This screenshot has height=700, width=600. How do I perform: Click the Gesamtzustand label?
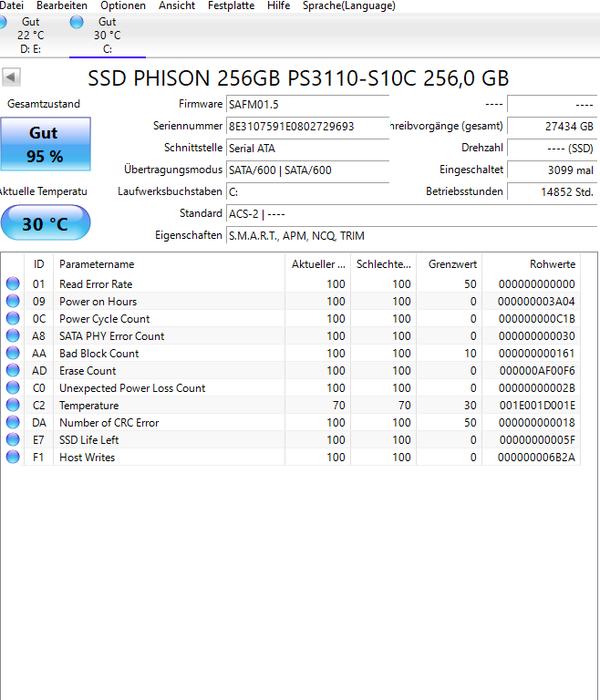pos(44,104)
